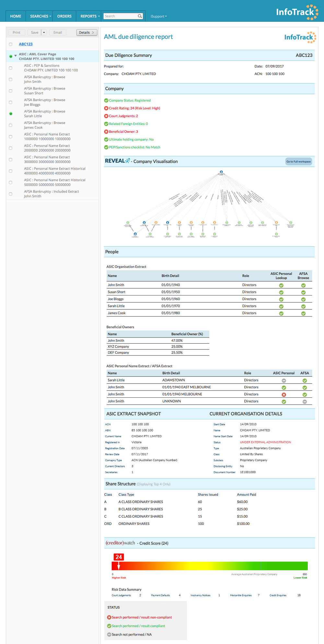Open the iSupport dropdown
The height and width of the screenshot is (644, 324).
click(x=158, y=16)
